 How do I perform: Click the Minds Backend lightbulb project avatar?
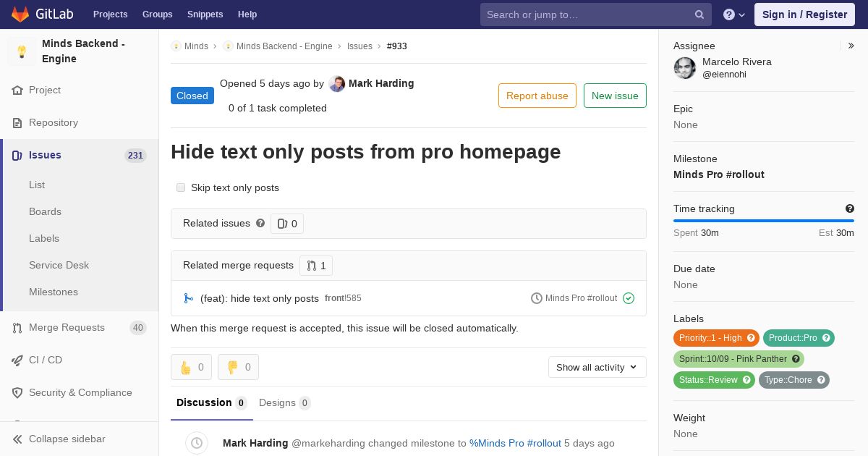click(x=22, y=51)
